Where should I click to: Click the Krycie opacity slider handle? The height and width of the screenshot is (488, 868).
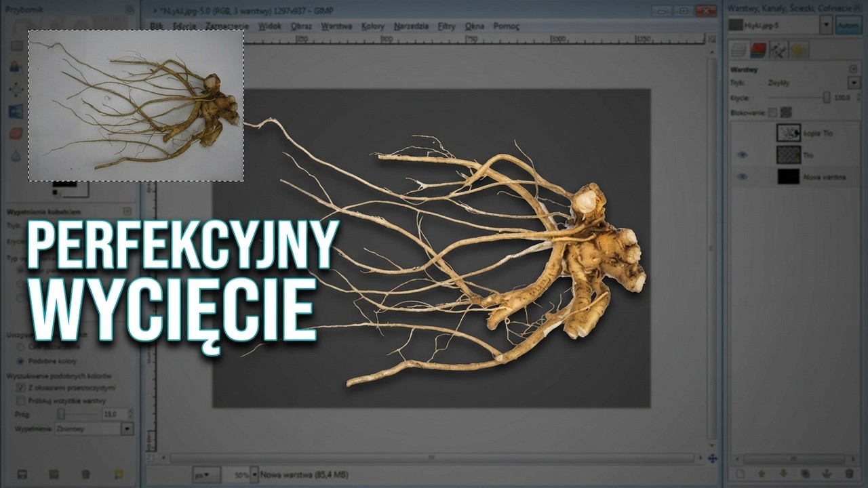[826, 98]
